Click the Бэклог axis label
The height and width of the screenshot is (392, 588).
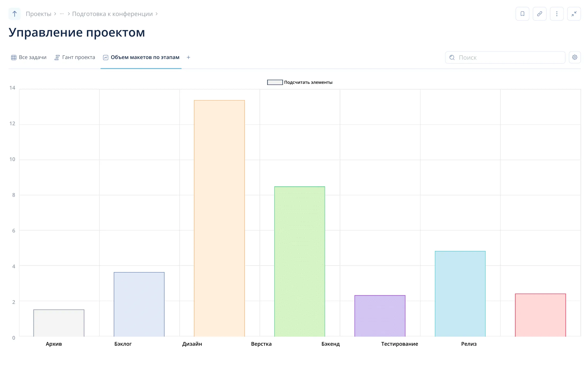tap(123, 344)
